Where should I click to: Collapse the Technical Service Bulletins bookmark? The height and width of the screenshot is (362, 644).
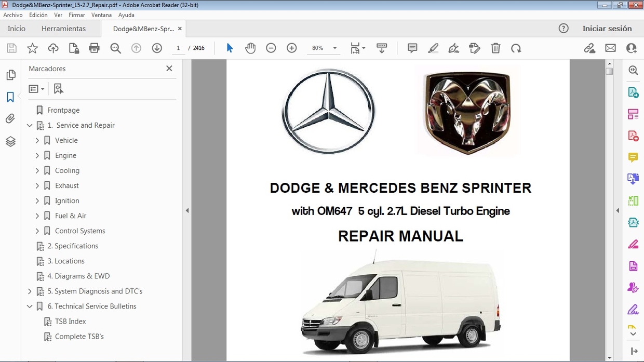pyautogui.click(x=30, y=306)
